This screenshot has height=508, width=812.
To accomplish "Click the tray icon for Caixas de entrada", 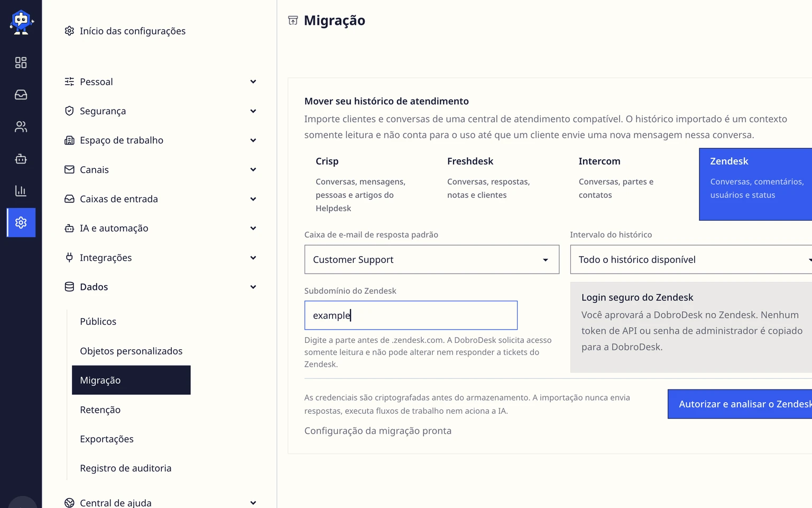I will (69, 199).
